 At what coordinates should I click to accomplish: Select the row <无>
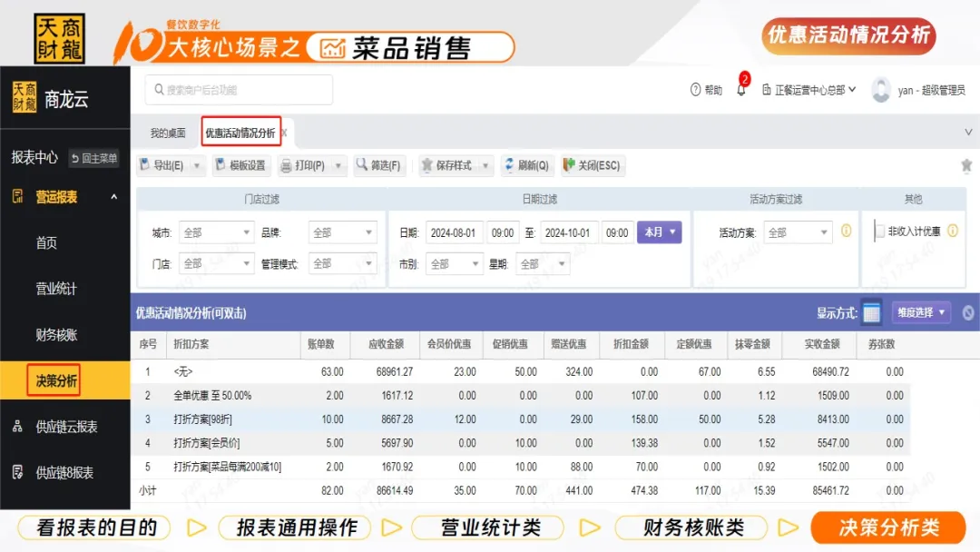click(x=520, y=372)
